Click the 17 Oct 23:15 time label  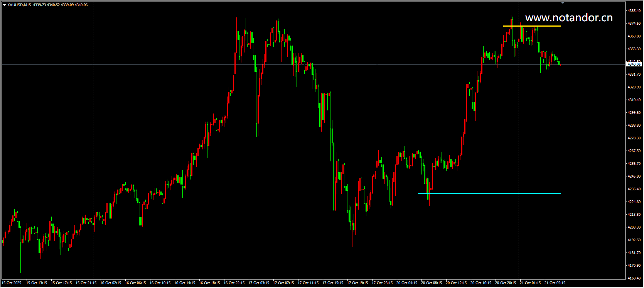coord(382,283)
